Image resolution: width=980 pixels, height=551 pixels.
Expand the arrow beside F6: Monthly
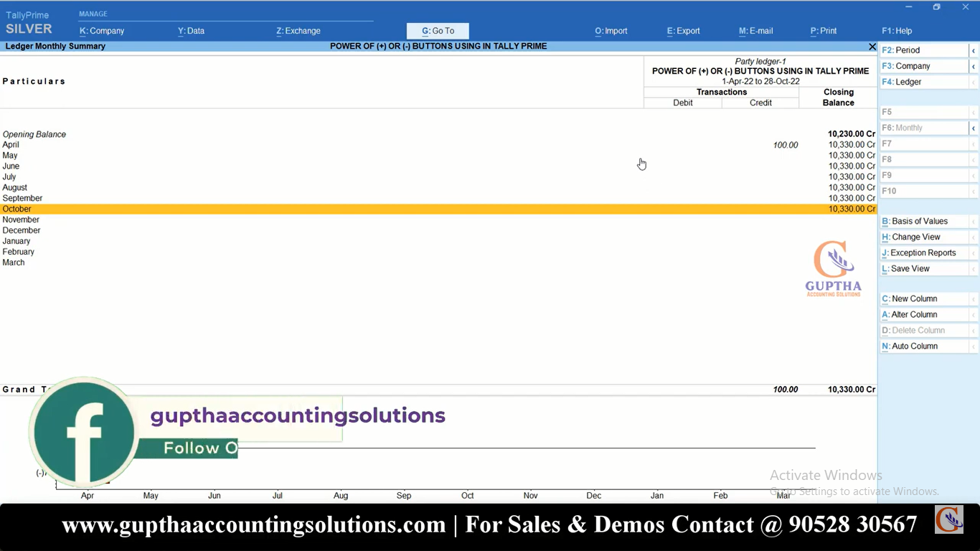click(974, 128)
